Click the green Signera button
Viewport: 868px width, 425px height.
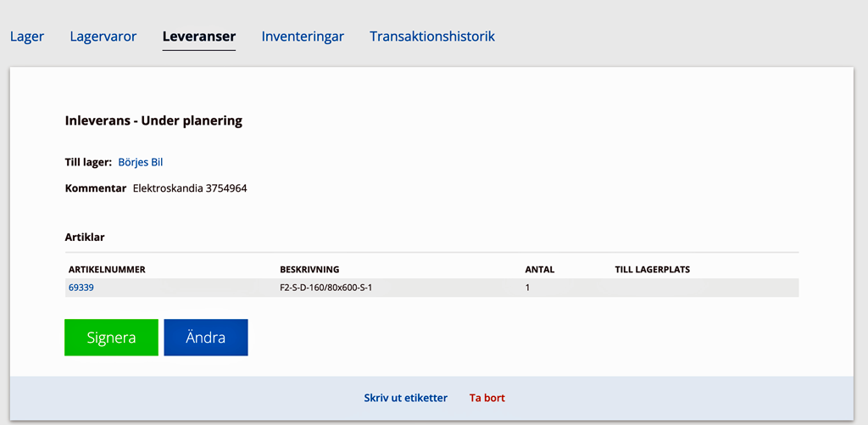pyautogui.click(x=111, y=338)
